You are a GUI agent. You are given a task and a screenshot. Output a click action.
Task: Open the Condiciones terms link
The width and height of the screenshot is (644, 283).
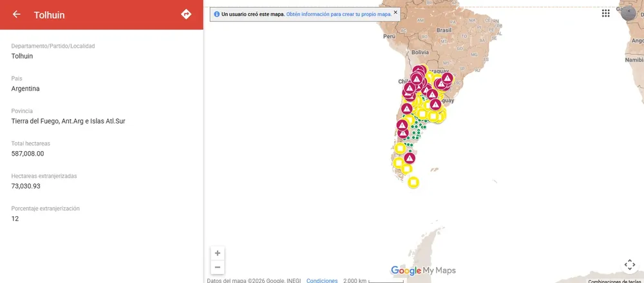322,280
